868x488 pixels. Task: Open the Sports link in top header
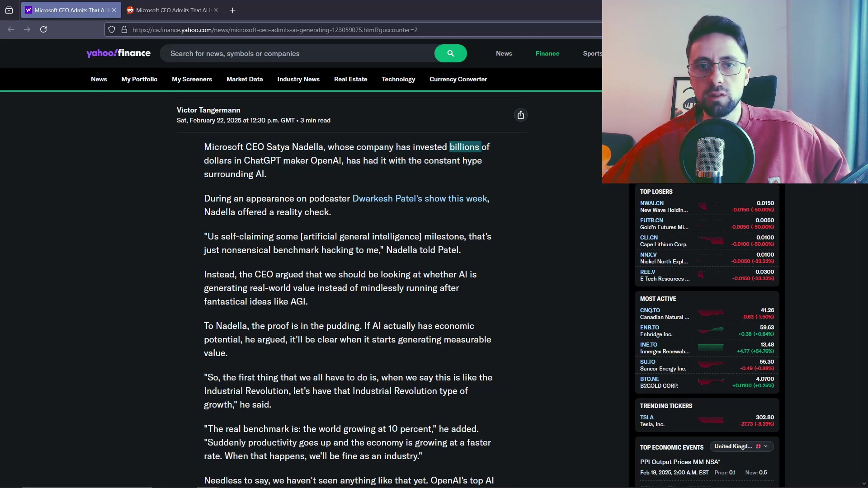coord(592,53)
